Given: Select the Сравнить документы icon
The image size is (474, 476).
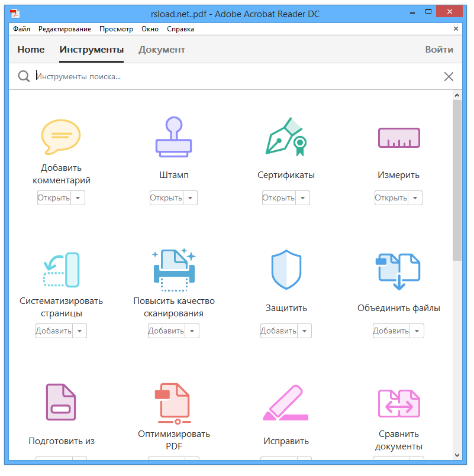Looking at the screenshot, I should point(399,403).
